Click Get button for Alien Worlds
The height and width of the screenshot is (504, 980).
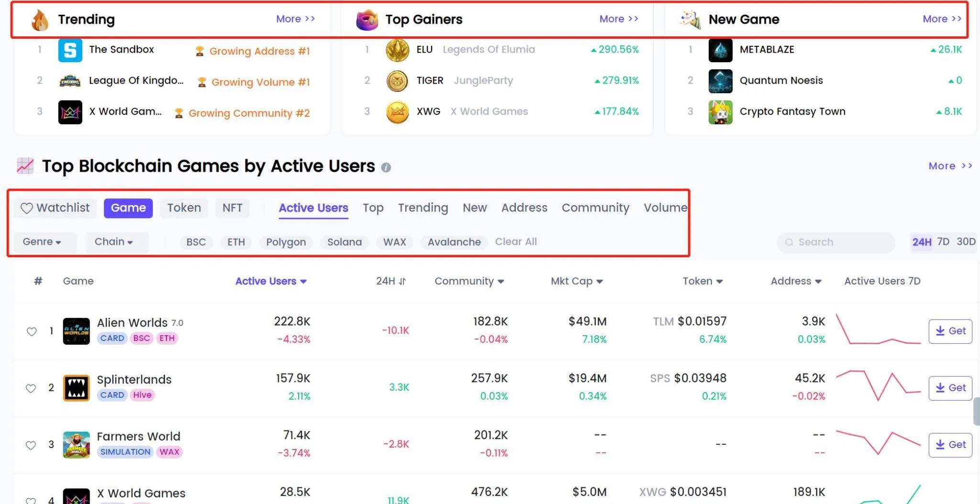tap(950, 331)
